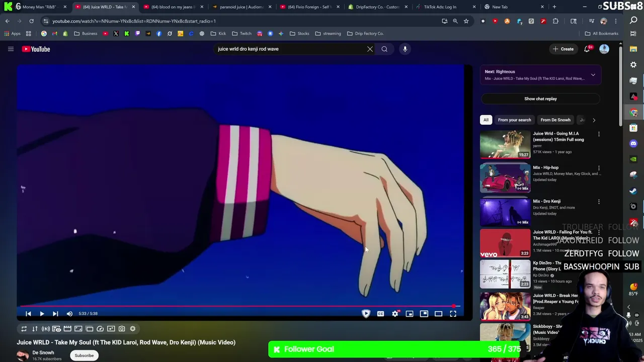Switch to Fivio Foreign browser tab
Viewport: 644px width, 362px height.
tap(310, 7)
